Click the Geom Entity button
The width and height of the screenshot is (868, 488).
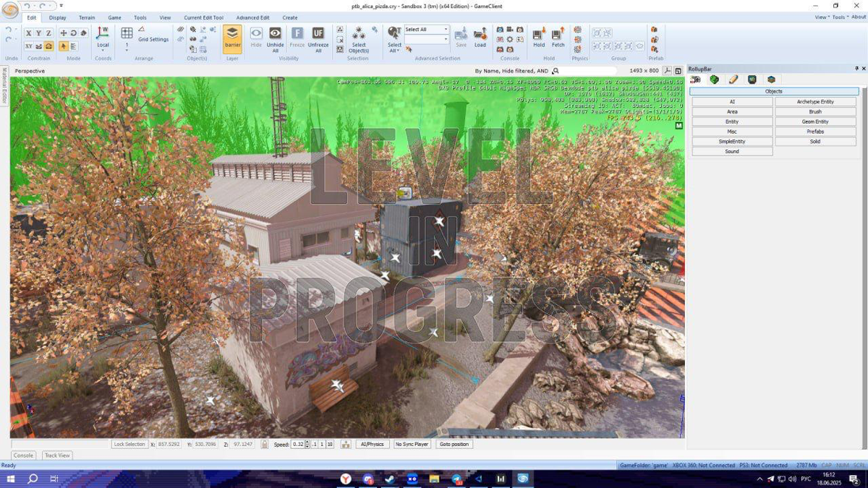click(x=815, y=121)
